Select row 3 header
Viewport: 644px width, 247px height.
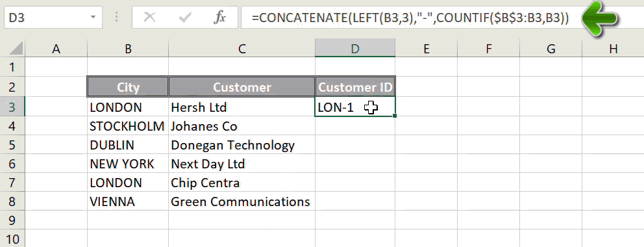point(13,107)
